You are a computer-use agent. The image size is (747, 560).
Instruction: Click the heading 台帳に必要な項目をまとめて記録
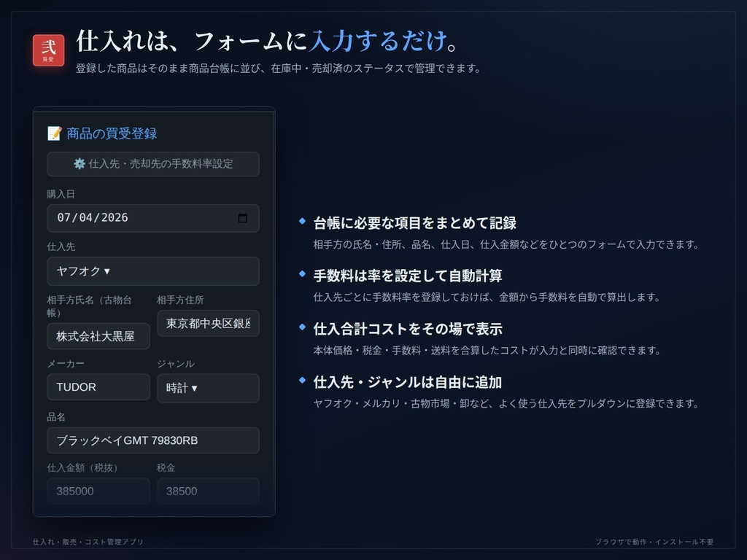[415, 223]
